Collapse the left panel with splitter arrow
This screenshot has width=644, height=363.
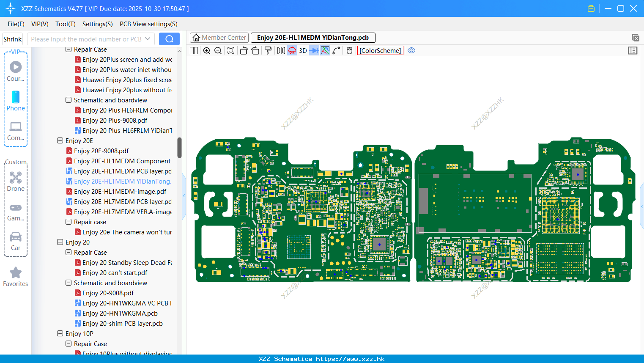pos(184,196)
